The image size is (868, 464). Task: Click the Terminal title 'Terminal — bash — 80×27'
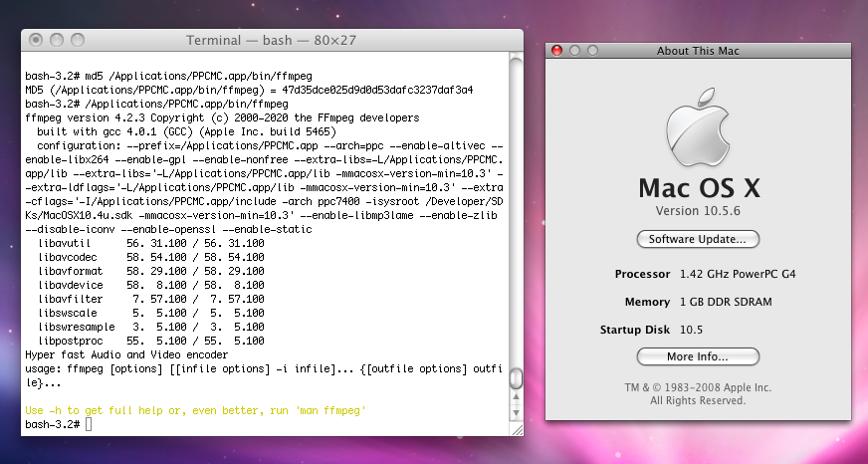coord(271,41)
